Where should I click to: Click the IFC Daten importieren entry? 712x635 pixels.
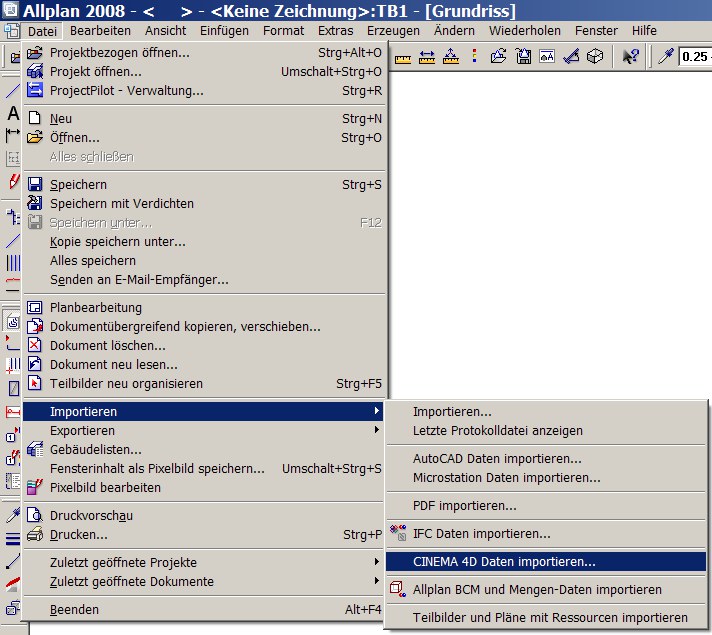481,534
